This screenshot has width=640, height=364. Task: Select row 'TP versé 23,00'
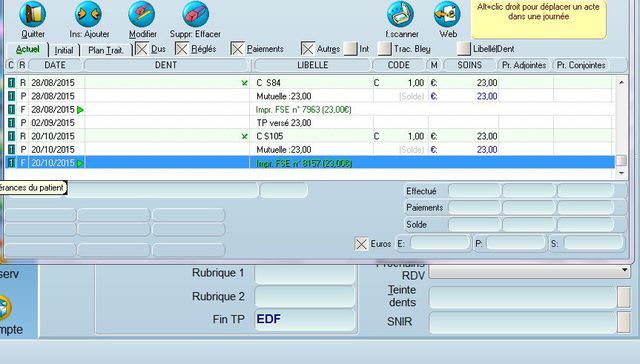(x=310, y=123)
